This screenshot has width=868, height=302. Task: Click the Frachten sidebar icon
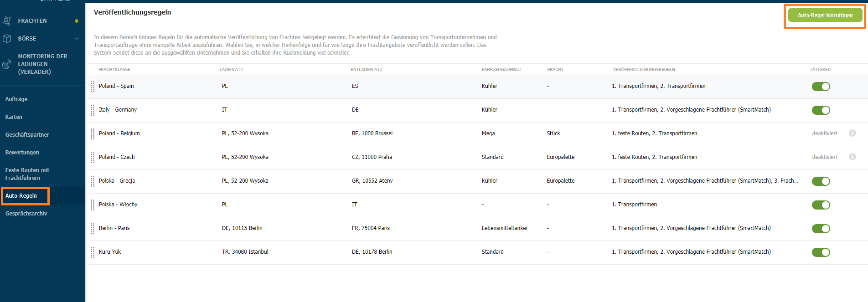click(7, 20)
